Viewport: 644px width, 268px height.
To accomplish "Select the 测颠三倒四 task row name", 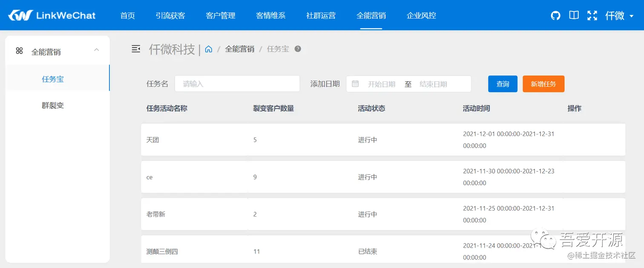I will coord(162,251).
